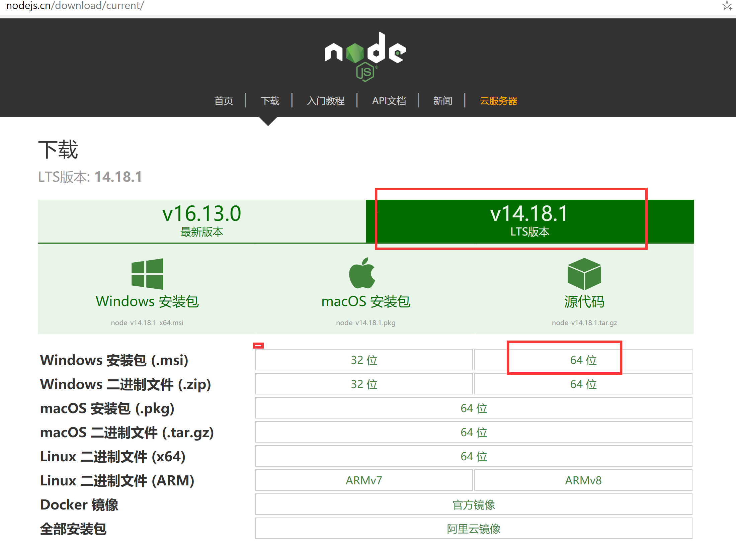Bookmark page with star icon
Viewport: 736px width, 560px height.
click(x=727, y=6)
